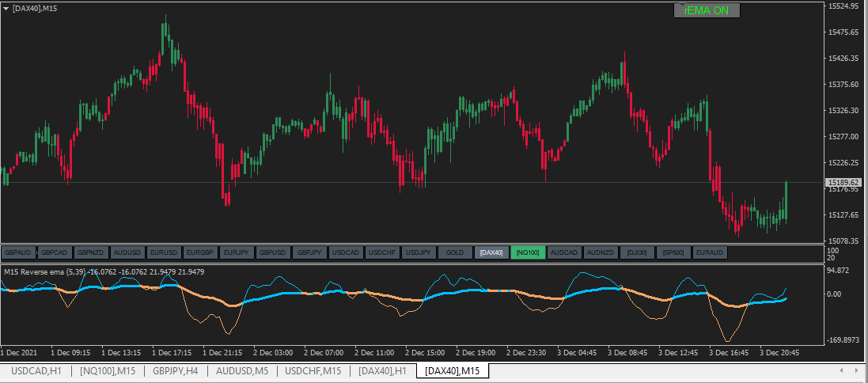This screenshot has width=868, height=383.
Task: Click the active [DAX40] symbol button
Action: coord(491,252)
